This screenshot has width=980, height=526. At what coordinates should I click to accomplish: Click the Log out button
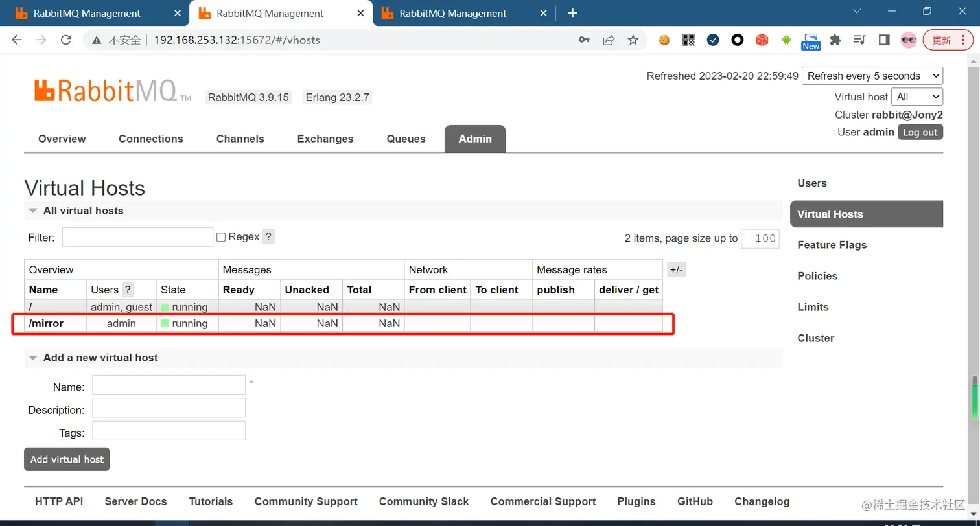(920, 132)
